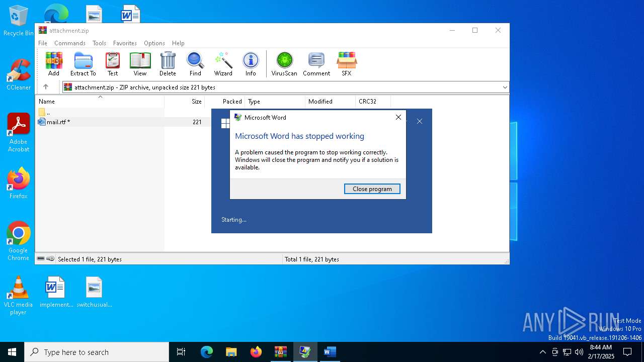This screenshot has height=362, width=644.
Task: Open the Windows Start menu
Action: coord(12,352)
